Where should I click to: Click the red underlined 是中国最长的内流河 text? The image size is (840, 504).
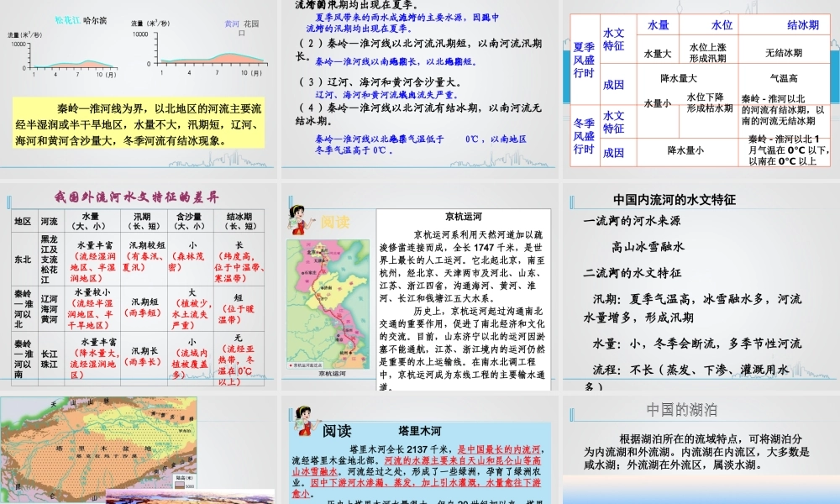pos(498,449)
